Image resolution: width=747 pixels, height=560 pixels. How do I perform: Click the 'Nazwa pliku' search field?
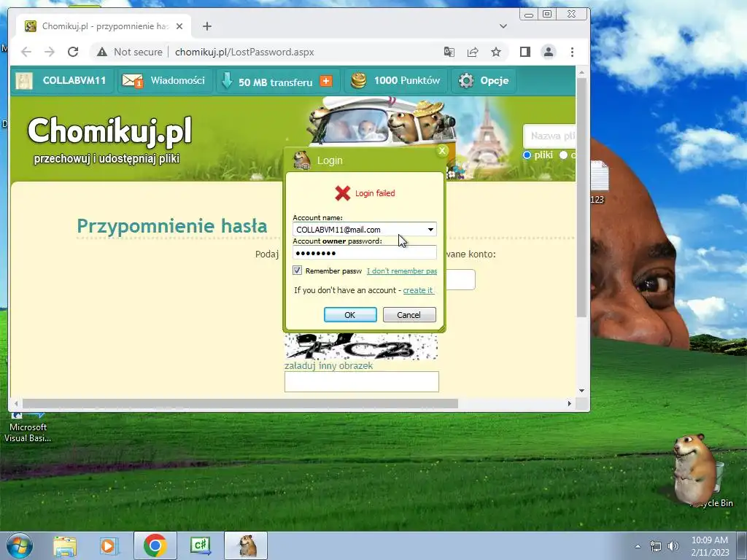549,136
